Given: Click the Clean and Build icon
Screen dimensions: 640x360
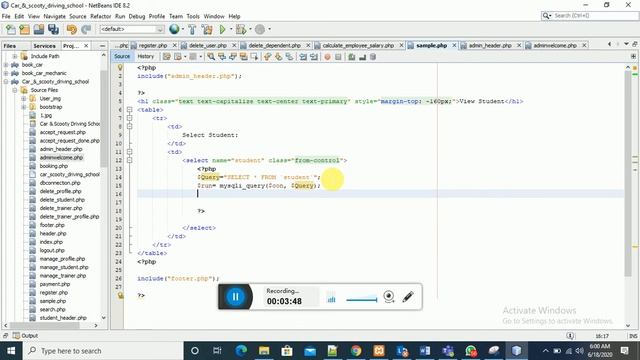Looking at the screenshot, I should tap(207, 29).
